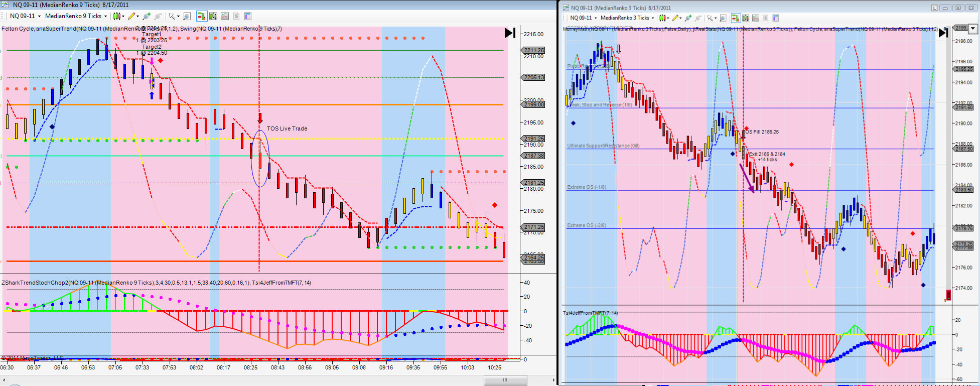Click zoom in magnifier in 3 Ticks chart
980x386 pixels.
[688, 18]
